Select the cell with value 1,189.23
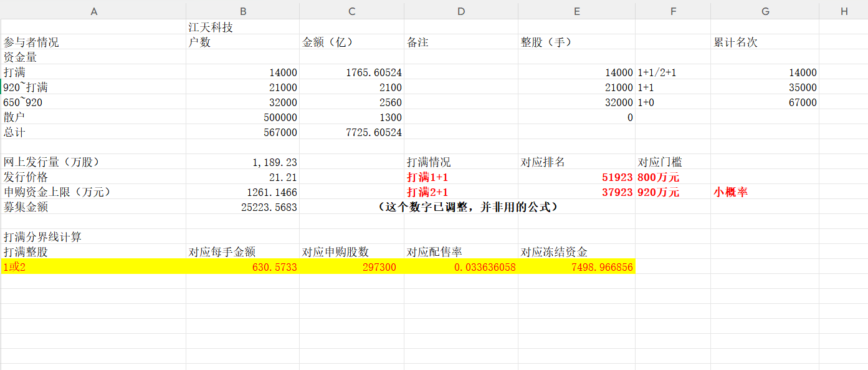 [x=242, y=162]
